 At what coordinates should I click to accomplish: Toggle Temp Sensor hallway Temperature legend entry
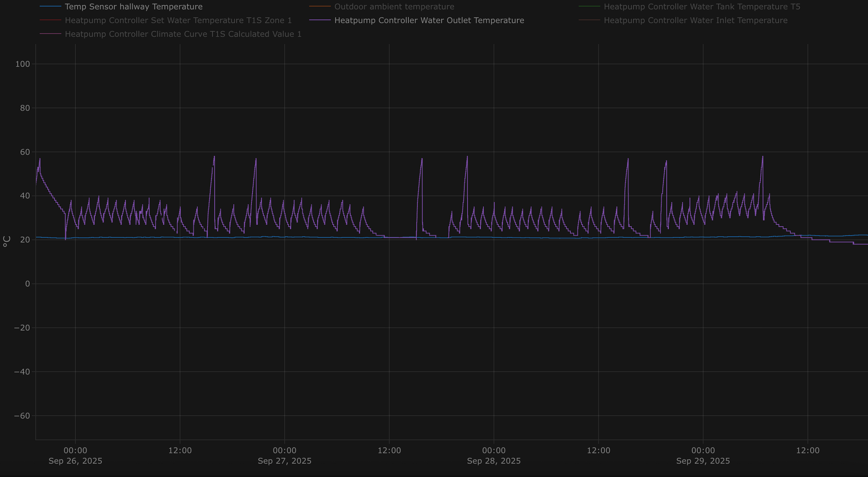point(133,7)
